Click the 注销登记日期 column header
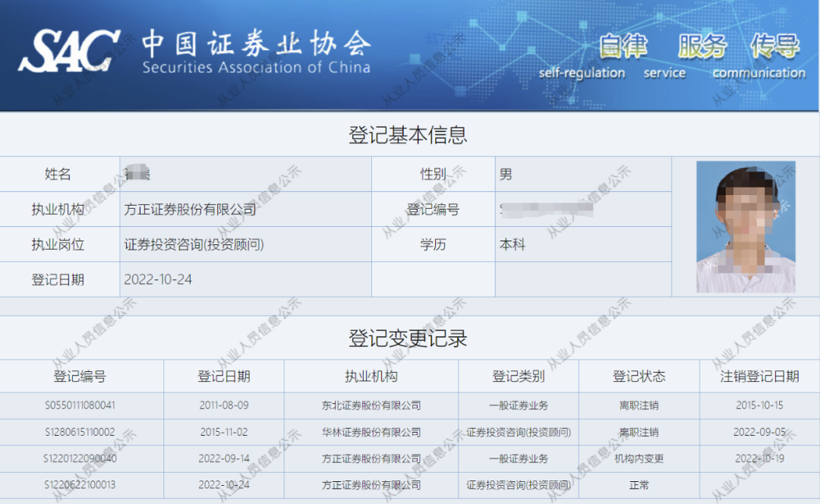Screen dimensions: 820x504 tap(759, 376)
